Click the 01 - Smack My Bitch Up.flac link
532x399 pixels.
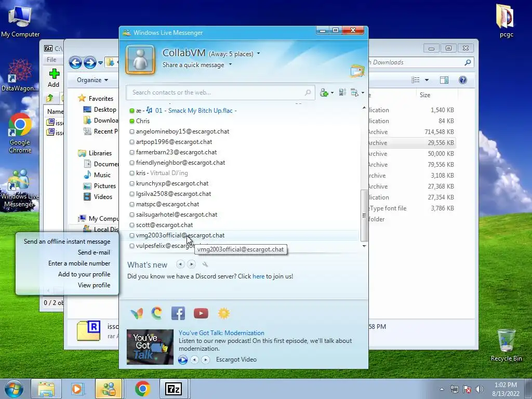point(194,110)
